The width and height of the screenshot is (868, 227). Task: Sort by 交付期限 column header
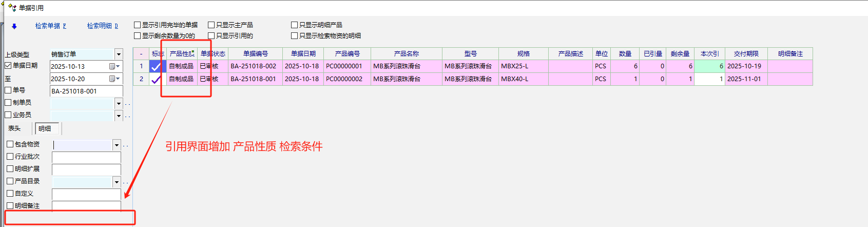(746, 54)
